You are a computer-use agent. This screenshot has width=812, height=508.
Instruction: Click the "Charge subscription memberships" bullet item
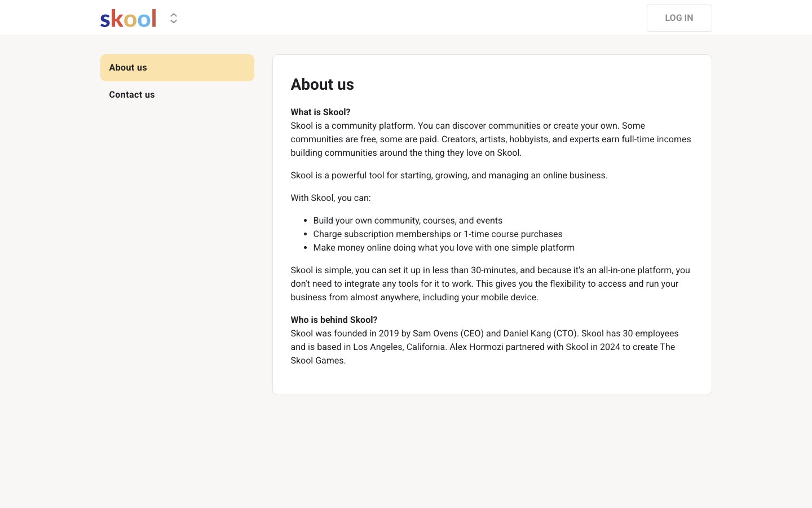point(438,234)
